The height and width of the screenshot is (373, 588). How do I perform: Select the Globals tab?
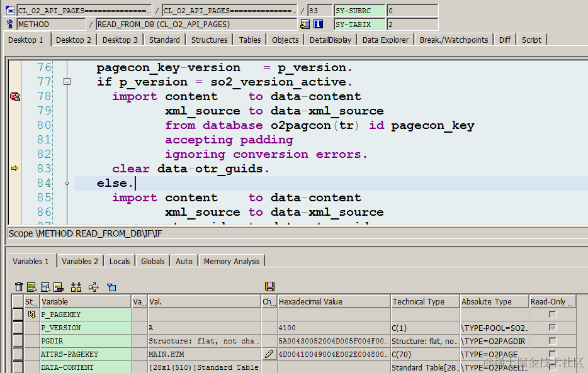152,262
